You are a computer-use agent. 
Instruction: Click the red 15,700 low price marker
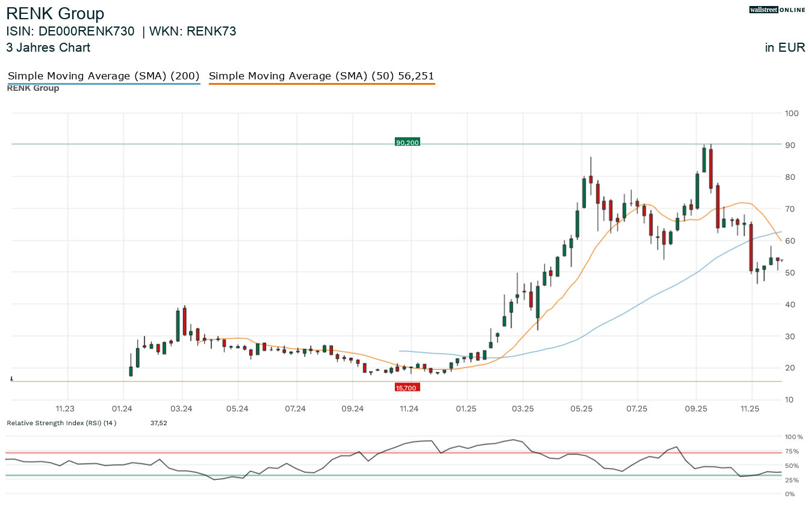coord(406,388)
